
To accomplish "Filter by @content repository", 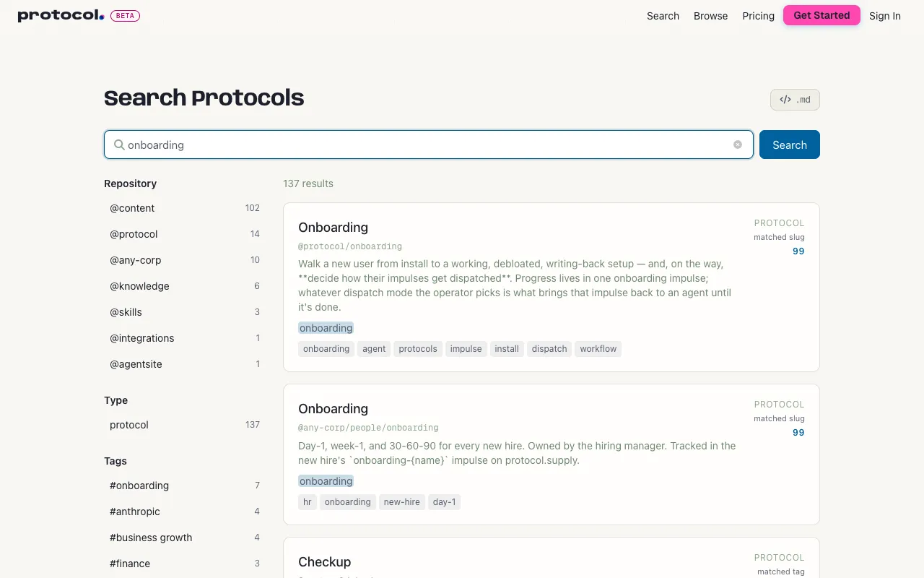I will [x=185, y=208].
